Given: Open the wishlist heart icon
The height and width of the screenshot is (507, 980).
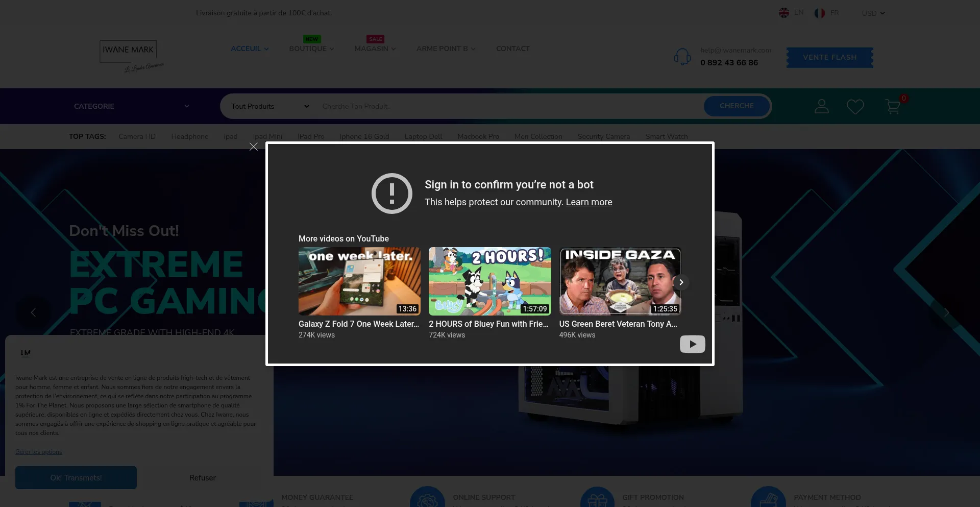Looking at the screenshot, I should click(x=855, y=106).
